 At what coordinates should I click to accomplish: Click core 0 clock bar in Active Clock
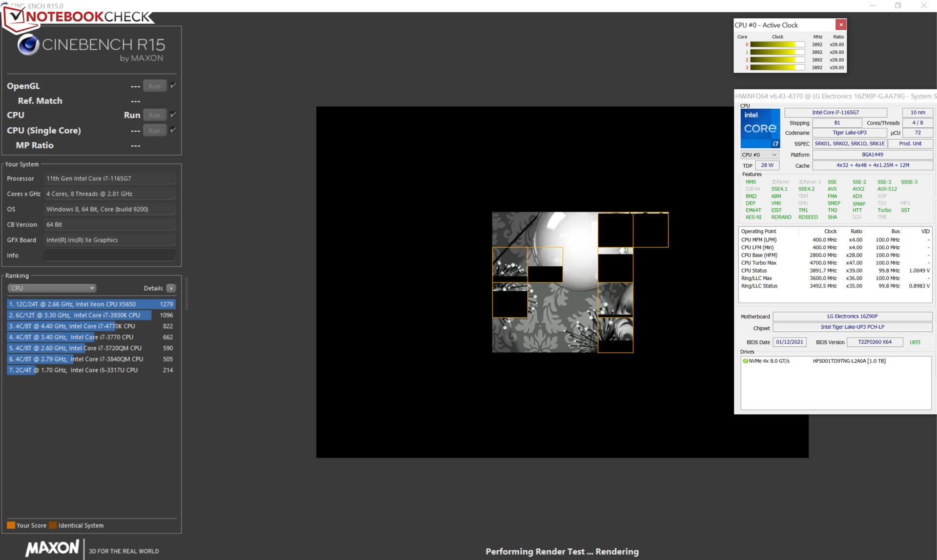tap(777, 44)
